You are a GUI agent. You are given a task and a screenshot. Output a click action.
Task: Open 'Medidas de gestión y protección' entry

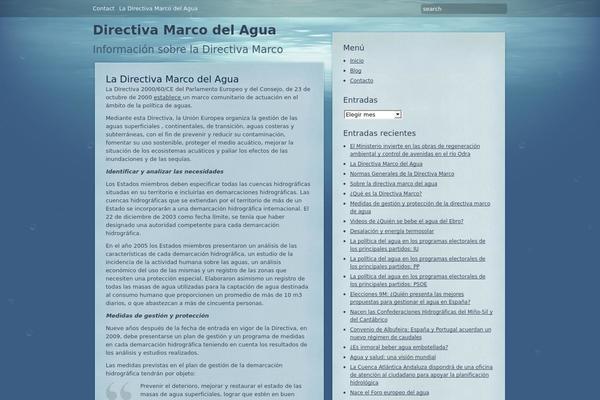click(x=420, y=207)
